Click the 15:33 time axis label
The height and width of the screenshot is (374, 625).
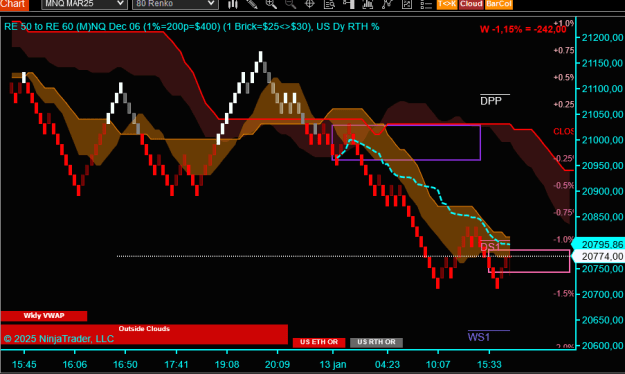tap(489, 364)
